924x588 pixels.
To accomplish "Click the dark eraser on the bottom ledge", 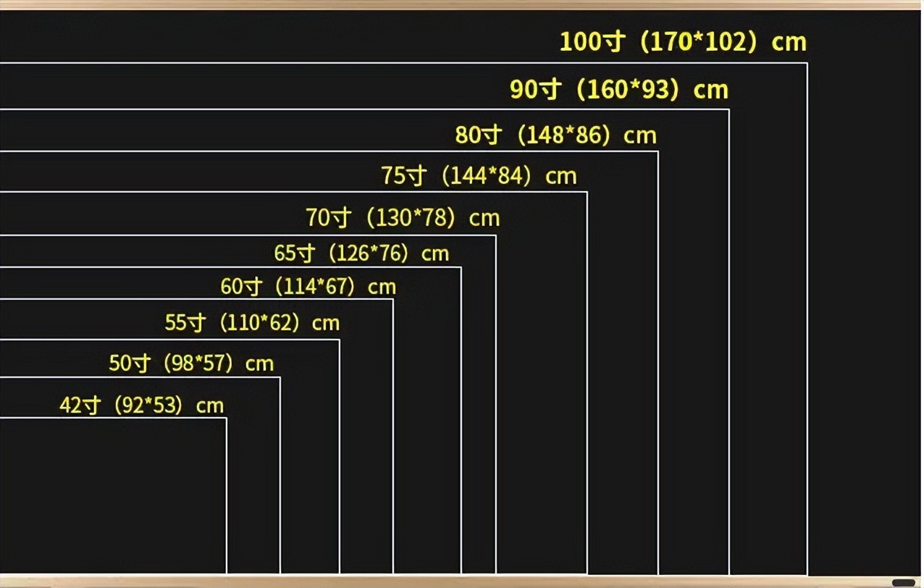I will [x=903, y=582].
